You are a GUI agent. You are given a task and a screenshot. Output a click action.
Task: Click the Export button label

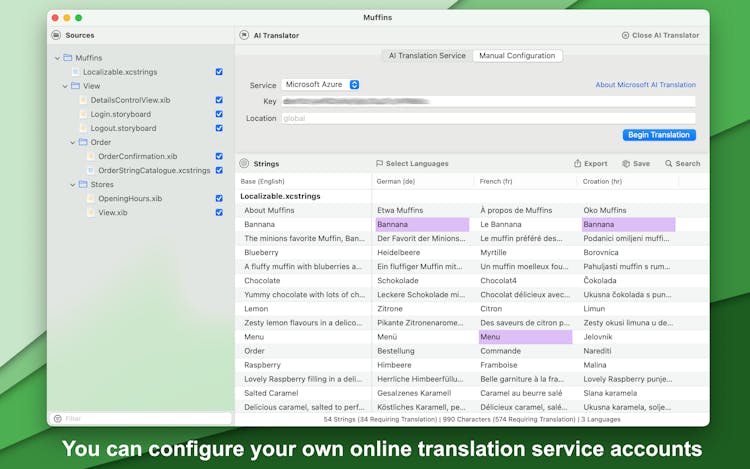click(x=596, y=164)
